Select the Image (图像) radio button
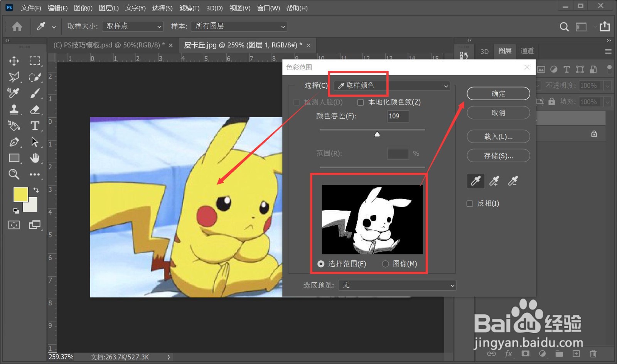The height and width of the screenshot is (364, 617). coord(385,264)
